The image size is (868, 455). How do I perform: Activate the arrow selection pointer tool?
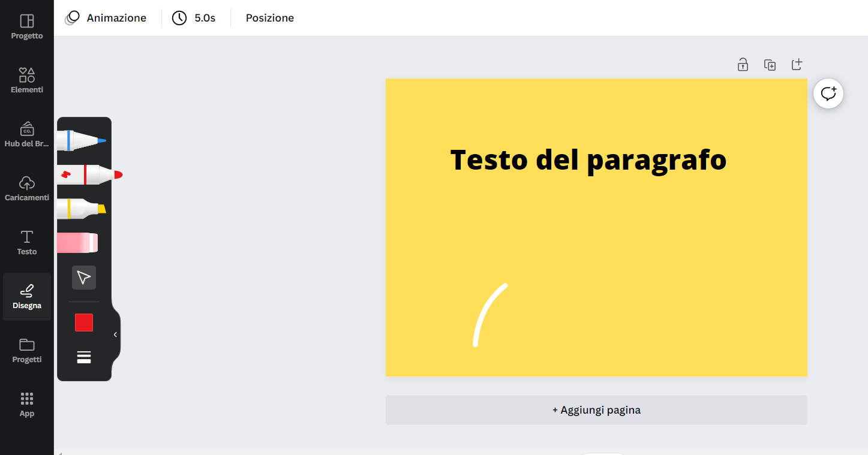pyautogui.click(x=84, y=278)
